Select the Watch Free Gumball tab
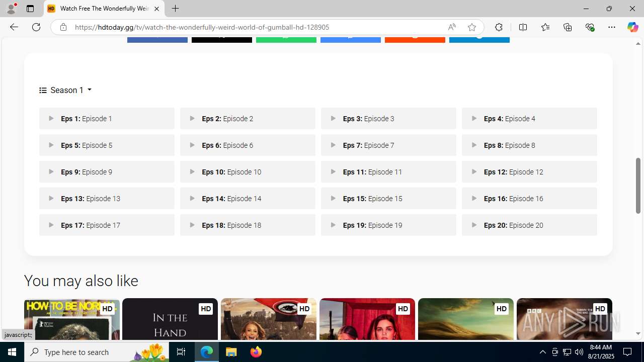The height and width of the screenshot is (362, 644). pyautogui.click(x=104, y=9)
